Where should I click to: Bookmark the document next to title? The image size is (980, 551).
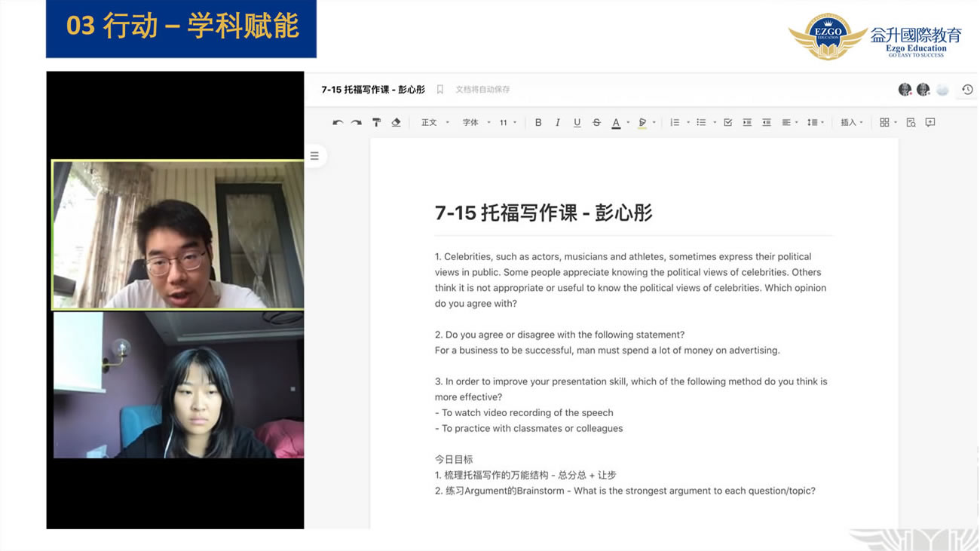[x=440, y=90]
